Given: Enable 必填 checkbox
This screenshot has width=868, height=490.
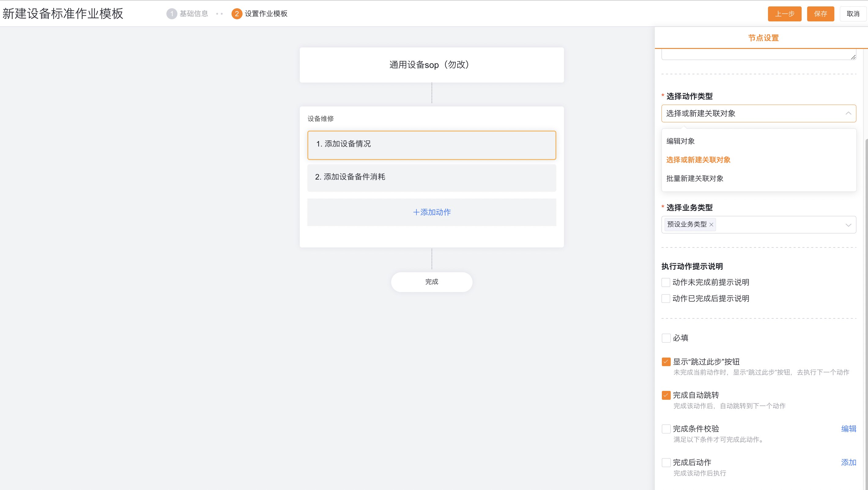Looking at the screenshot, I should click(x=666, y=338).
